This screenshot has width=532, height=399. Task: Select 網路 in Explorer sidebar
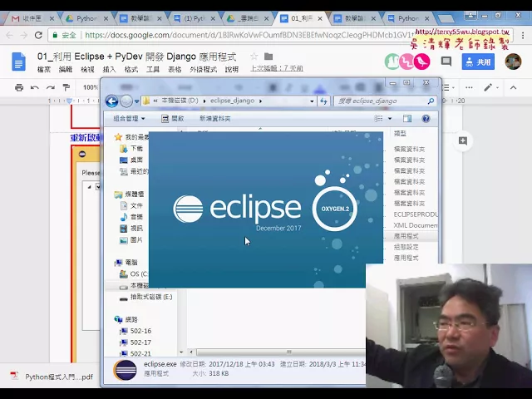click(x=126, y=319)
